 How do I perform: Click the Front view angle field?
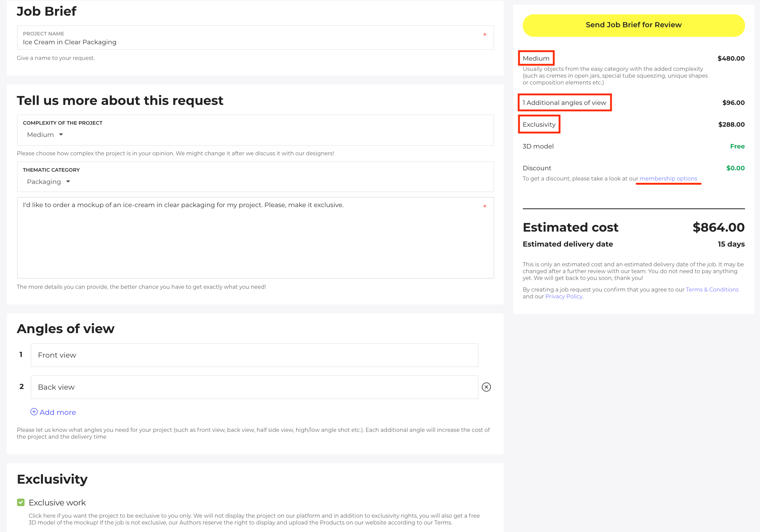point(254,355)
